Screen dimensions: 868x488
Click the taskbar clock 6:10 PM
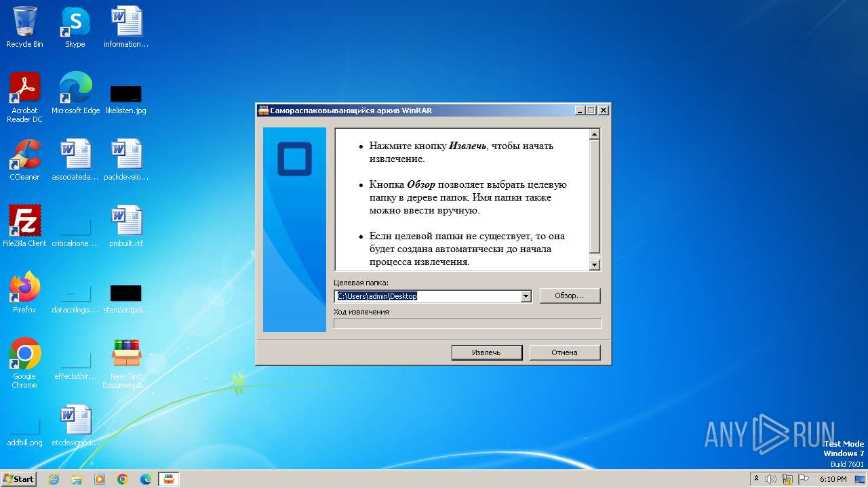(x=833, y=479)
